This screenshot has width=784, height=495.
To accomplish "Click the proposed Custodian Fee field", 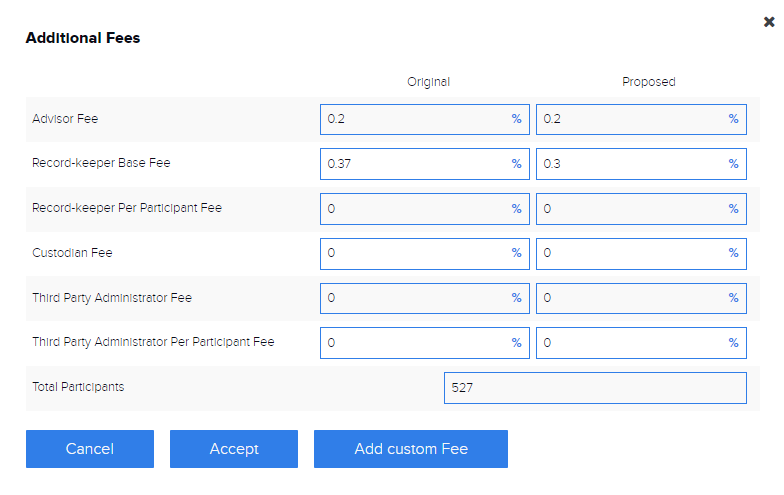I will pyautogui.click(x=630, y=254).
